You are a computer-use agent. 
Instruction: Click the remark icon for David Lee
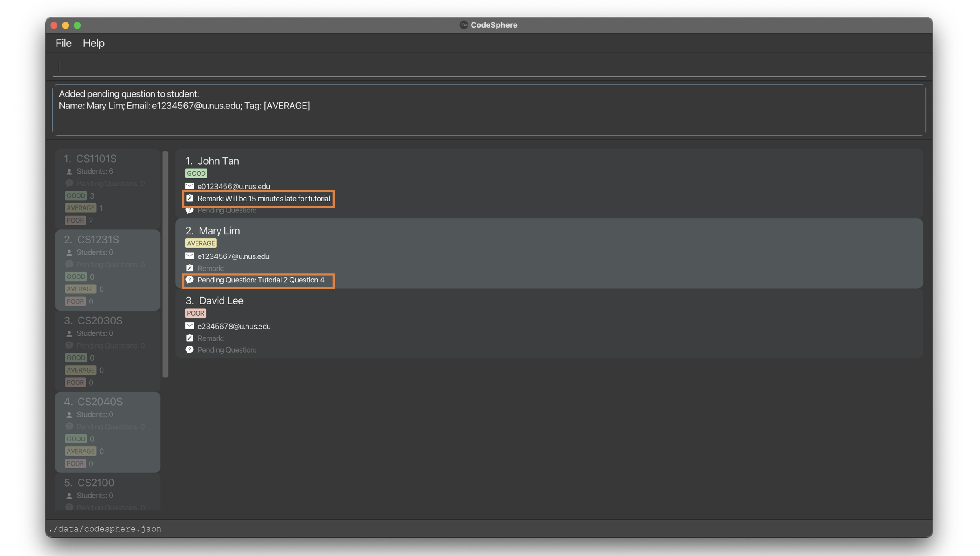click(189, 338)
